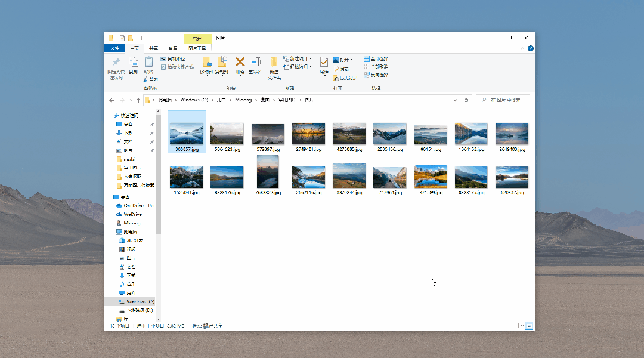Viewport: 644px width, 358px height.
Task: Open the Customize Quick Access Toolbar dropdown
Action: [137, 38]
